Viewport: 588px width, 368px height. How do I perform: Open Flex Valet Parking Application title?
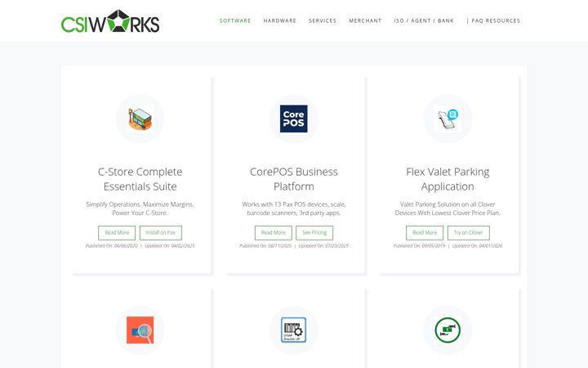point(448,179)
